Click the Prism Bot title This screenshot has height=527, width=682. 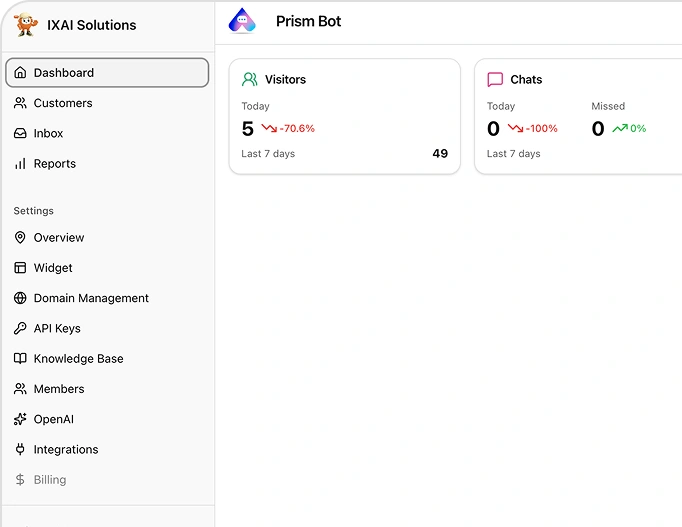tap(308, 21)
